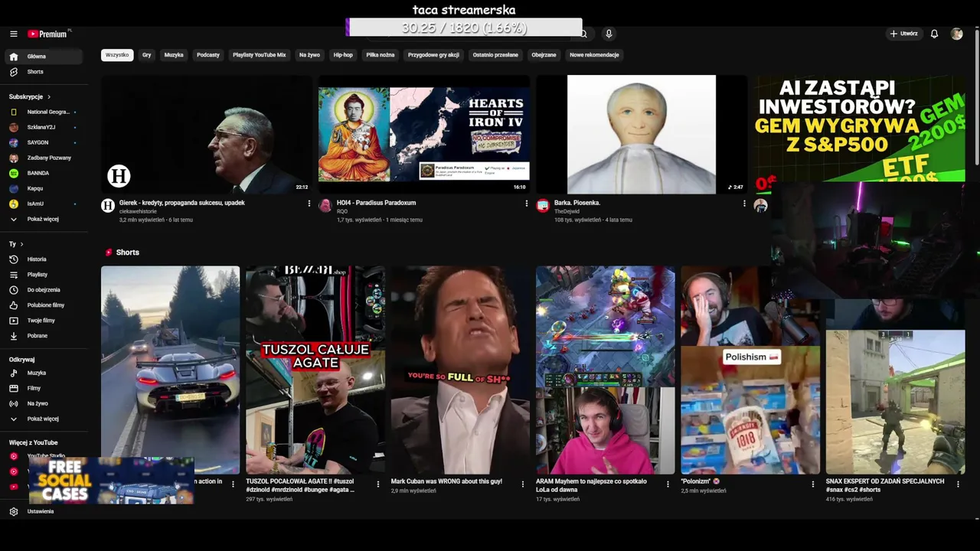980x551 pixels.
Task: Select Playlisty YouTube Mix chip
Action: (x=260, y=55)
